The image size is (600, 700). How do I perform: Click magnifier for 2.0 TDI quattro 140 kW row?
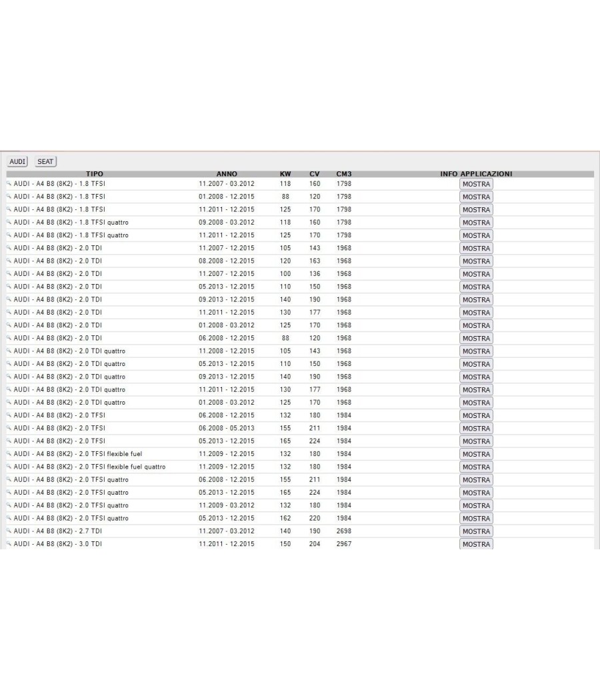(9, 377)
